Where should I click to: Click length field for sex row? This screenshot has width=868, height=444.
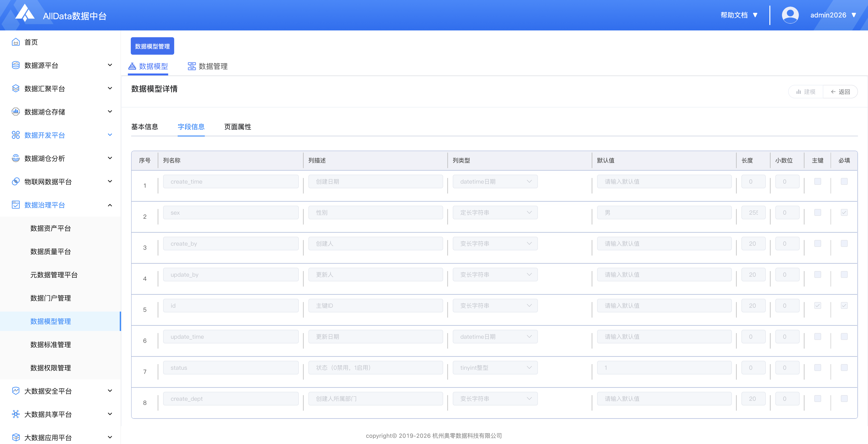point(753,212)
